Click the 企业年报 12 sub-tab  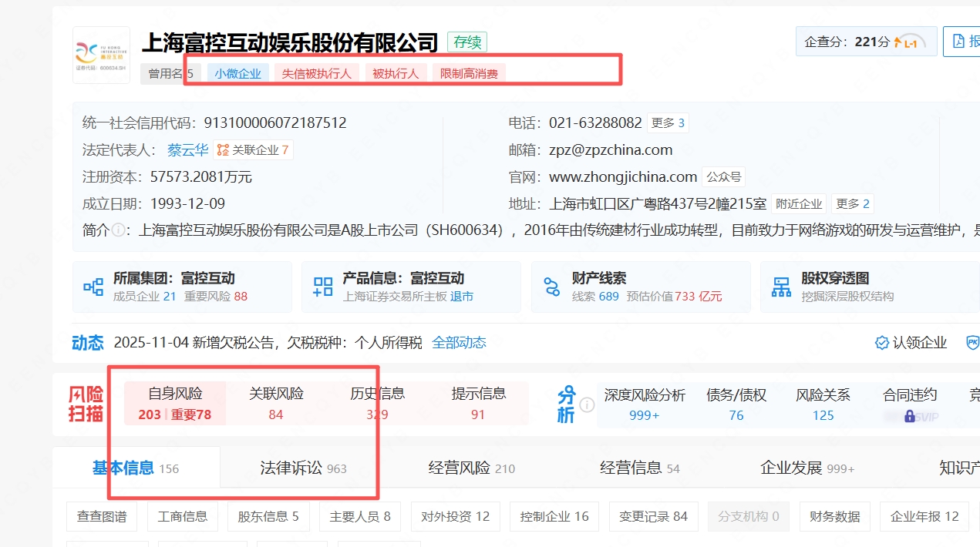(924, 517)
